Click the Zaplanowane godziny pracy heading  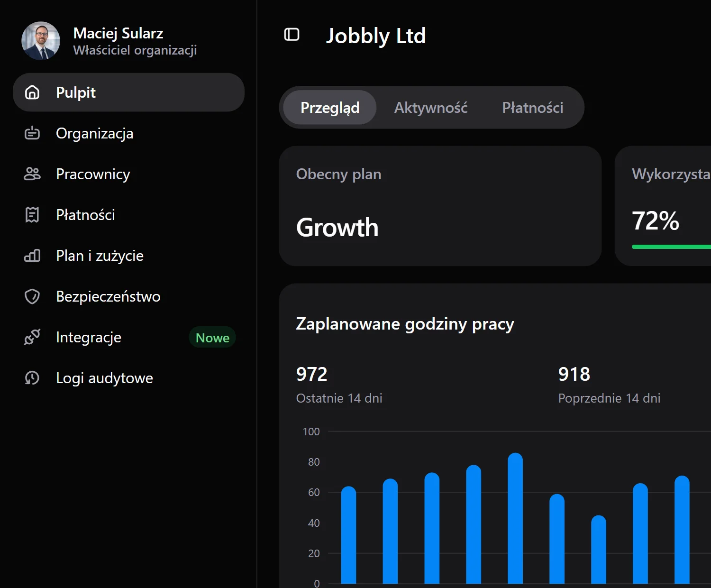coord(405,324)
